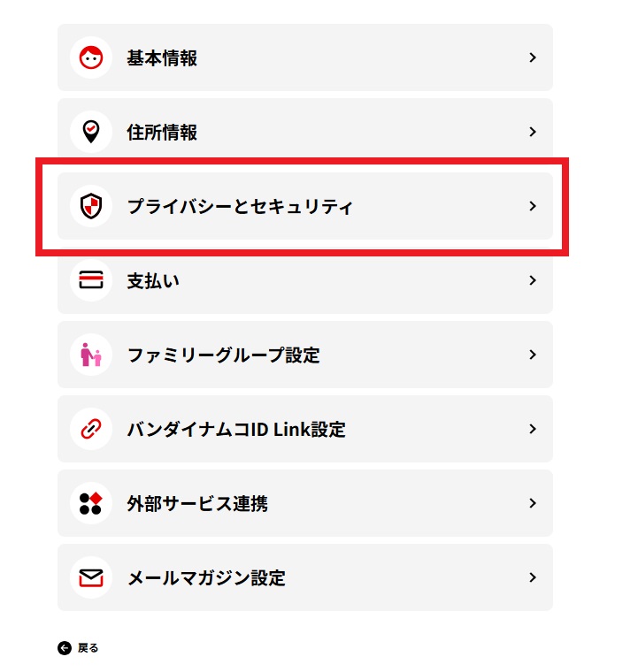Click the credit card icon for 支払い

pyautogui.click(x=91, y=280)
